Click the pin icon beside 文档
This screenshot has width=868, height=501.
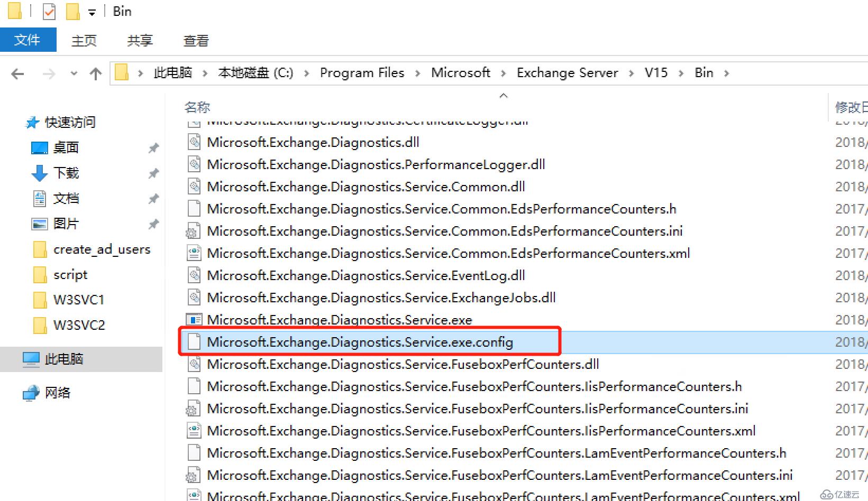(x=153, y=198)
